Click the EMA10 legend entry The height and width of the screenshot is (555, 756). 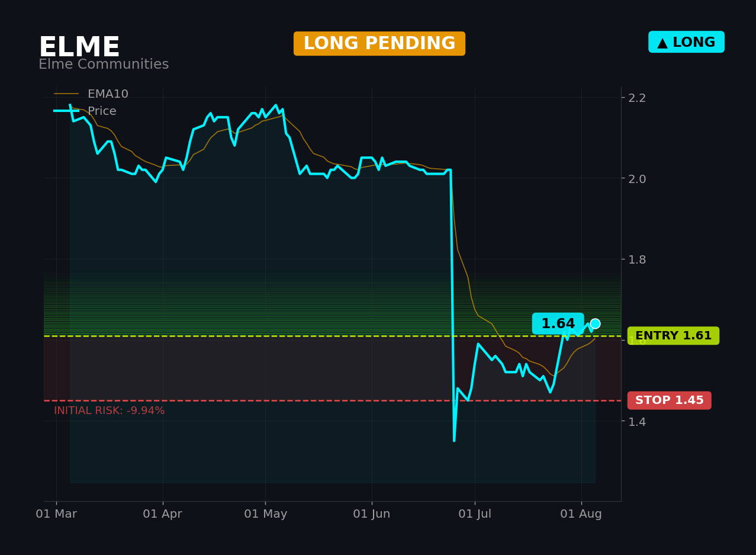(91, 94)
